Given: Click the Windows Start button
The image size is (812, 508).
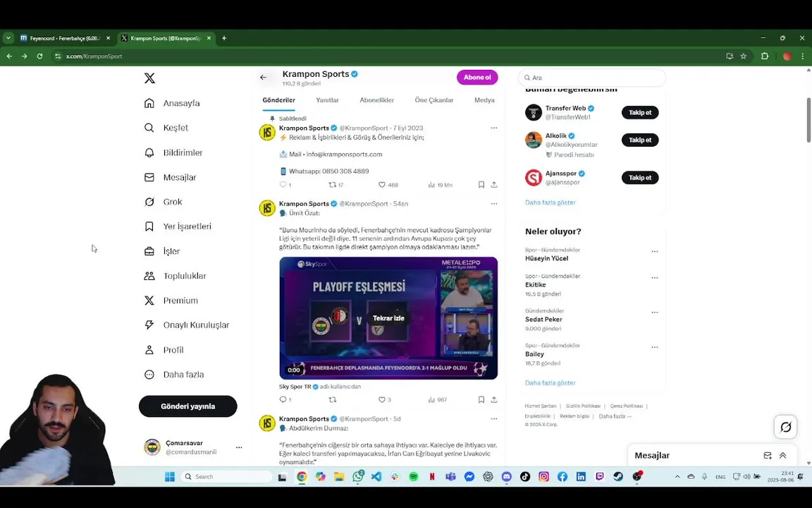Looking at the screenshot, I should [170, 477].
